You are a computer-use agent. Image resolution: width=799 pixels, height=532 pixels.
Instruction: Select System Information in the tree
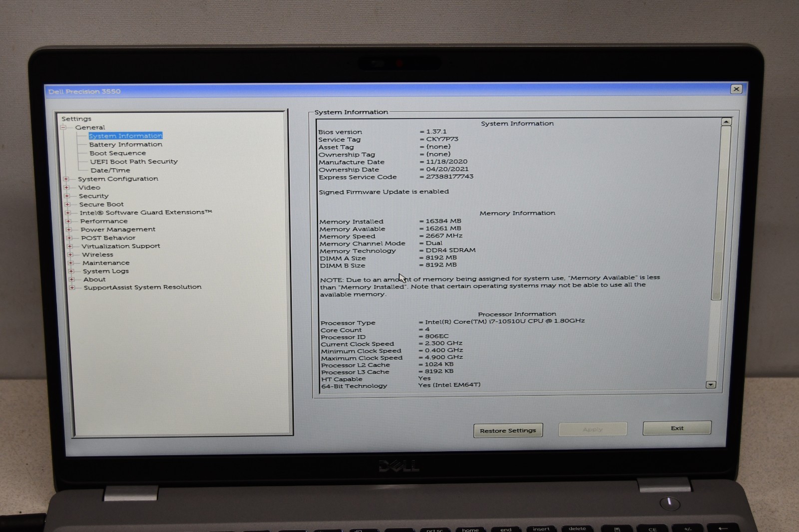click(x=125, y=136)
